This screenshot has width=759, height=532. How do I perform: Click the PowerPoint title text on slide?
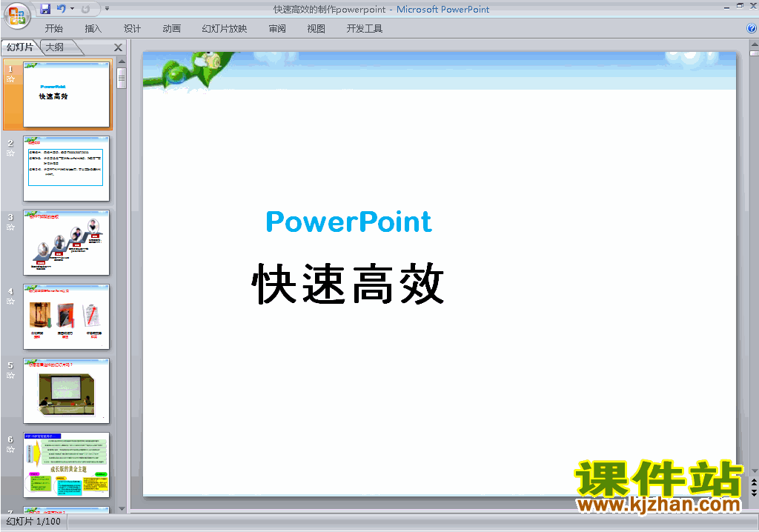(348, 222)
